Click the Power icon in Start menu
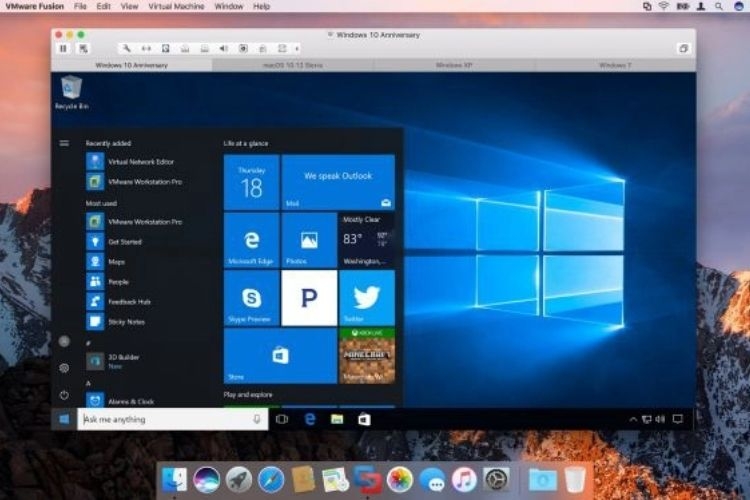Viewport: 750px width, 500px height. coord(64,395)
